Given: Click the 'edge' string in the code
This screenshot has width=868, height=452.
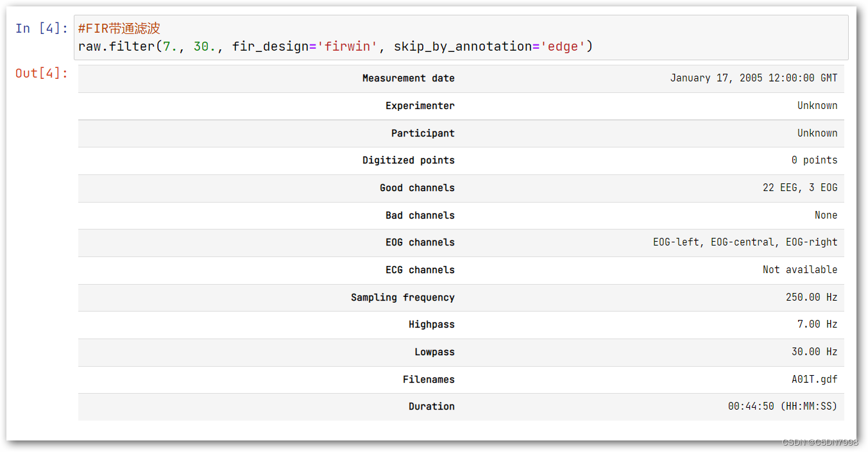Looking at the screenshot, I should 563,46.
